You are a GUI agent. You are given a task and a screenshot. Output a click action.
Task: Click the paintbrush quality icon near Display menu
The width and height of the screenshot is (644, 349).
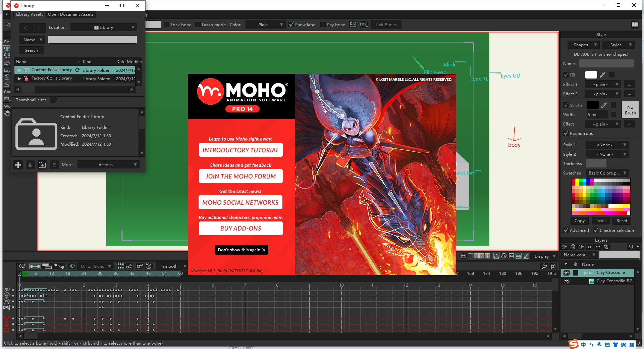[526, 256]
